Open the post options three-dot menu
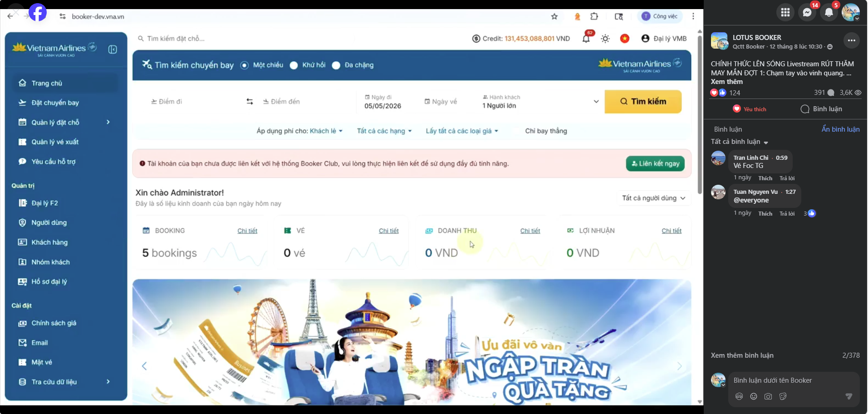868x414 pixels. pyautogui.click(x=852, y=41)
